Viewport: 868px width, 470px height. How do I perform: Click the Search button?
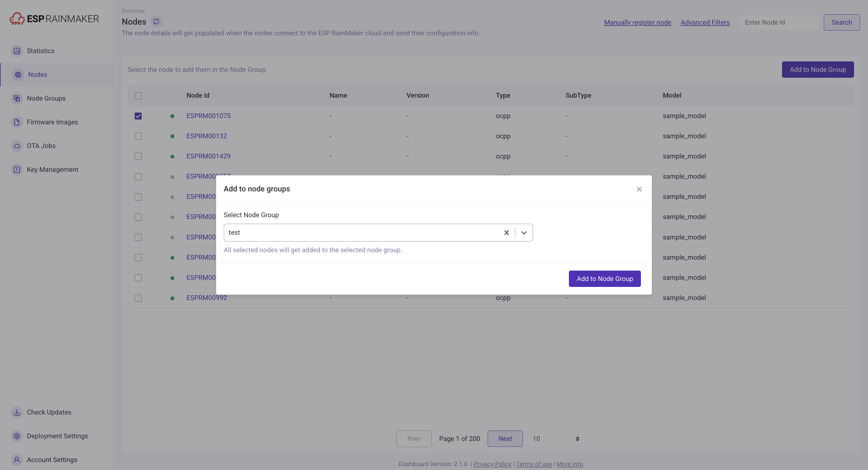point(842,22)
